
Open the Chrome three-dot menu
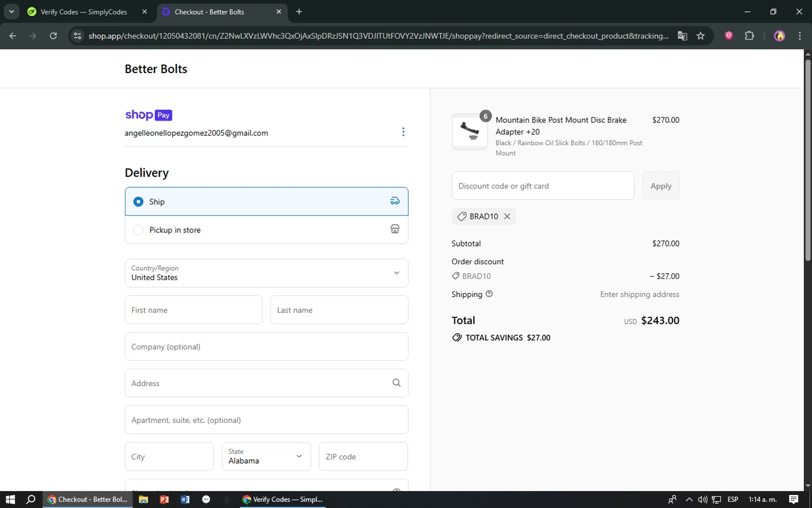[x=800, y=36]
